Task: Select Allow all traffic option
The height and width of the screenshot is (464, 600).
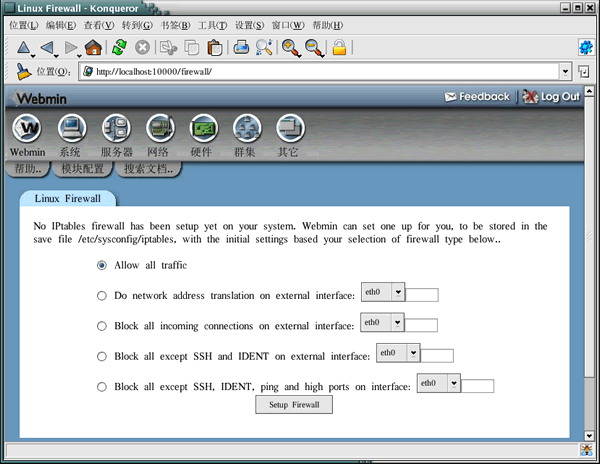Action: (101, 265)
